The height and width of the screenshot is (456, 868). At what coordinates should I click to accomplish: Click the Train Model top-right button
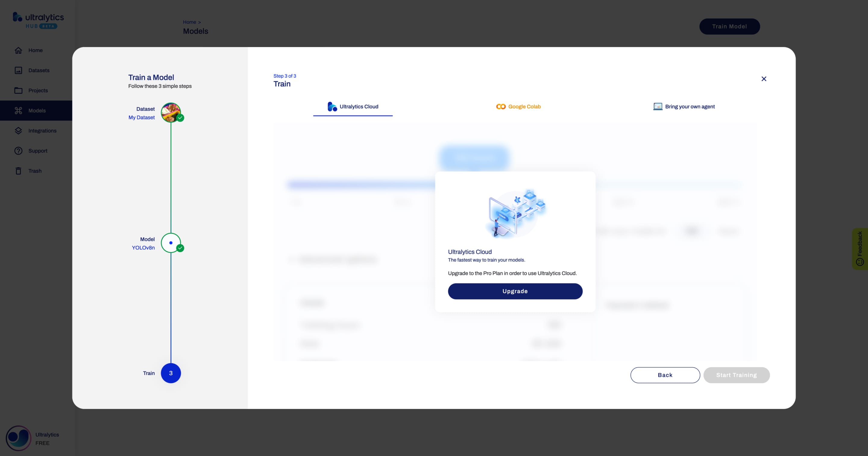730,27
